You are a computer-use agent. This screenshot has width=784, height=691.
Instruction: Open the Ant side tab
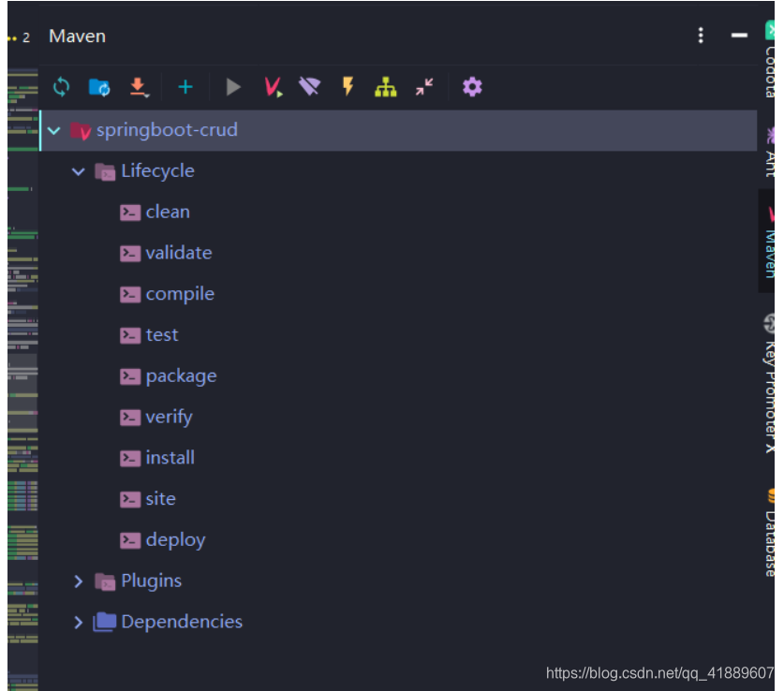tap(770, 152)
